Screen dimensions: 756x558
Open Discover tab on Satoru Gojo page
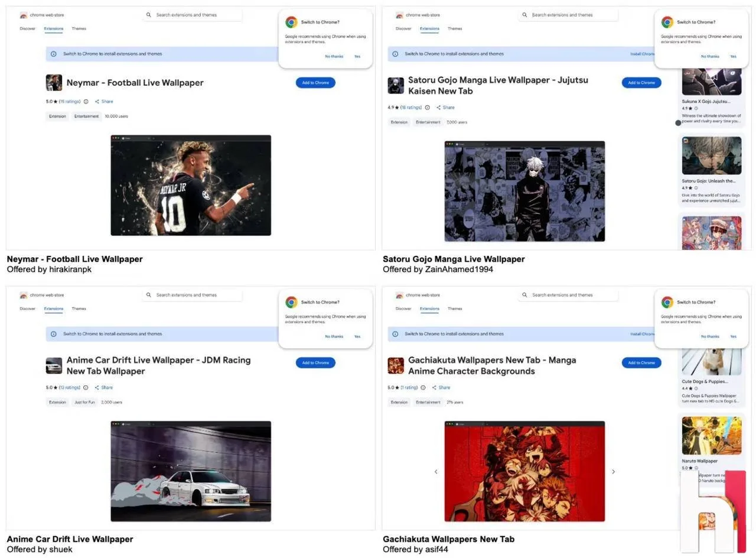tap(403, 28)
